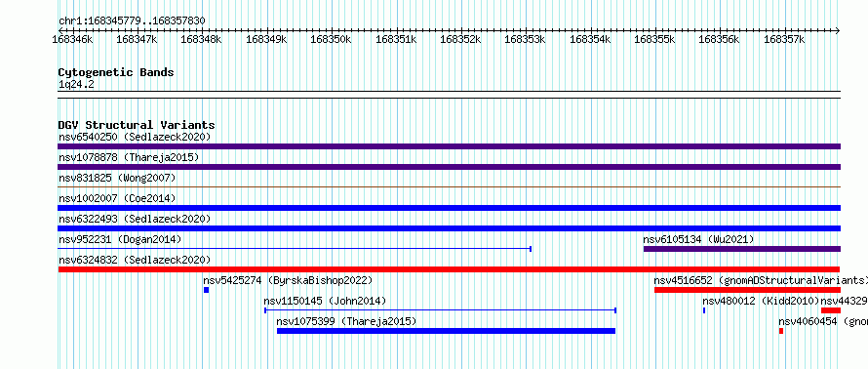868x369 pixels.
Task: Select the 168349k ruler tick label
Action: click(266, 39)
